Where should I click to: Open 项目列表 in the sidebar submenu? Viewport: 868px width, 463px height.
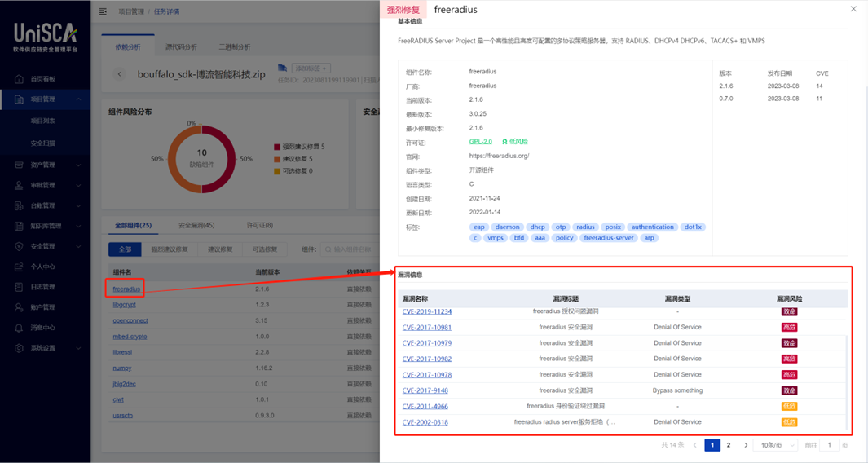[x=43, y=121]
